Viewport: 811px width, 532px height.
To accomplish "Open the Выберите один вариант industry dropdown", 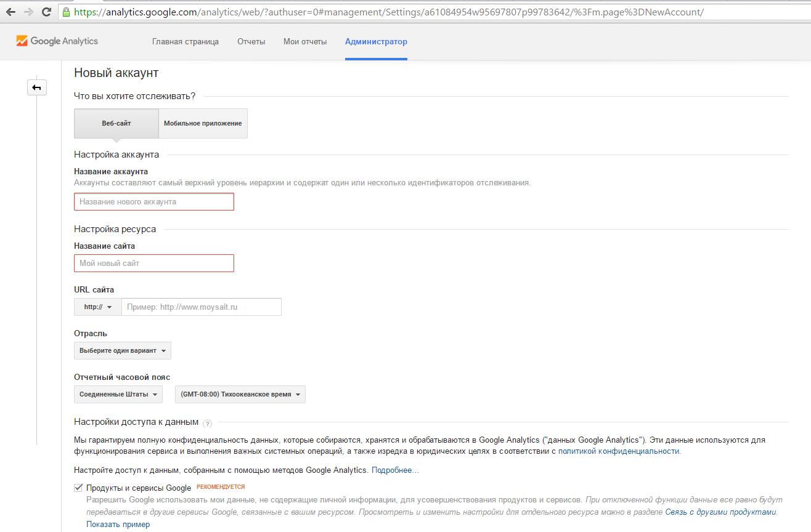I will pyautogui.click(x=123, y=350).
